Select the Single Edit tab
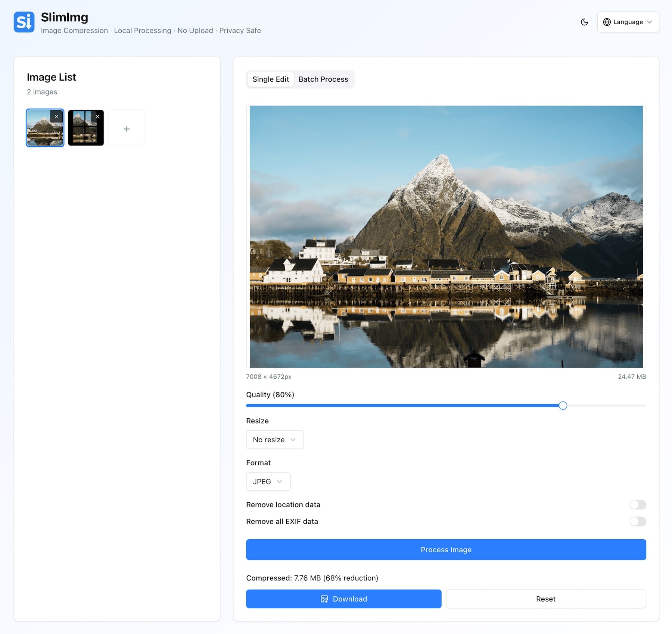The height and width of the screenshot is (634, 672). click(x=270, y=79)
